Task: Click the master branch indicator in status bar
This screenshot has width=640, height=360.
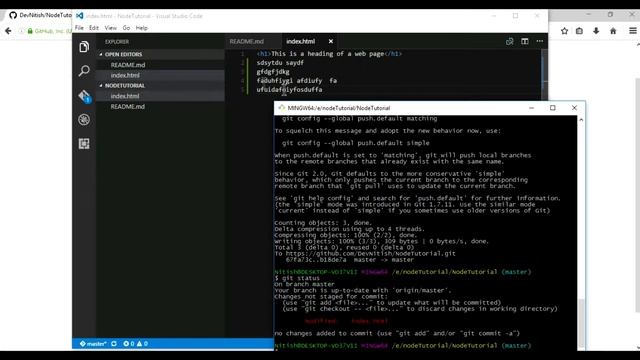Action: click(x=93, y=344)
